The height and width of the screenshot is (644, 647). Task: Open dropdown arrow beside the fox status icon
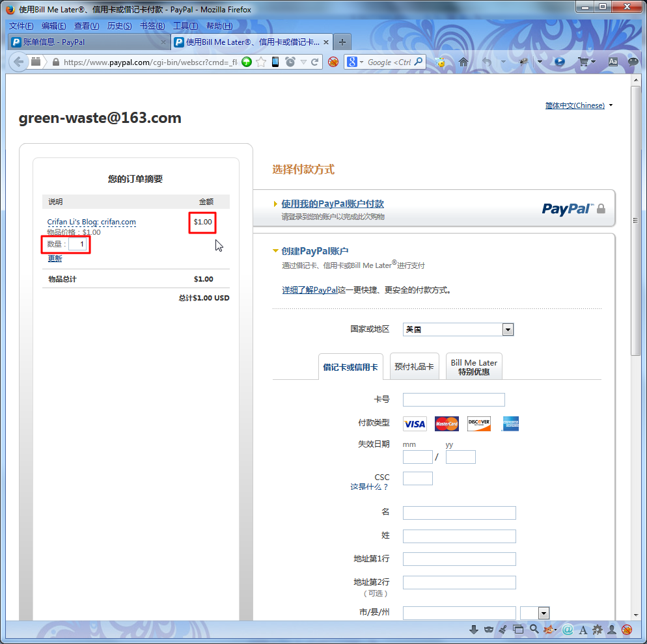pos(555,630)
